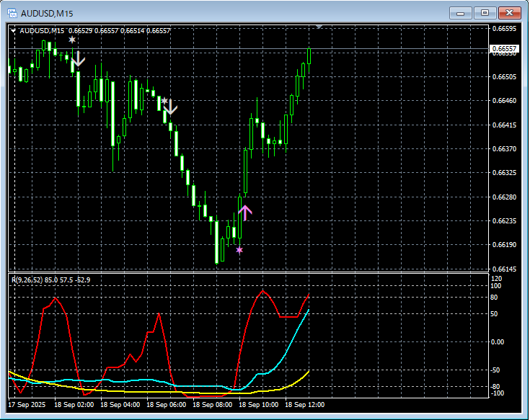Image resolution: width=530 pixels, height=420 pixels.
Task: Click the 18 Sep 08:00 time axis label
Action: tap(214, 404)
